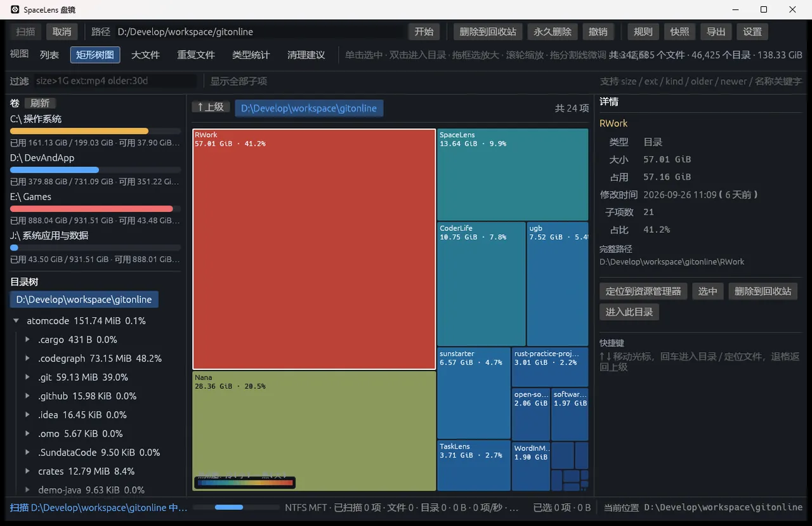Click the 开始 button
Screen dimensions: 812x526
[x=424, y=32]
